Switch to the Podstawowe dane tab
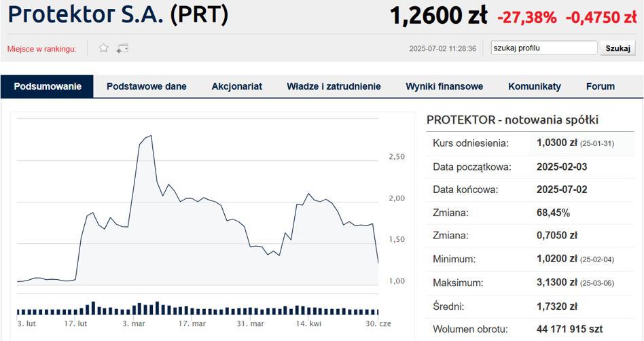644x341 pixels. click(147, 86)
